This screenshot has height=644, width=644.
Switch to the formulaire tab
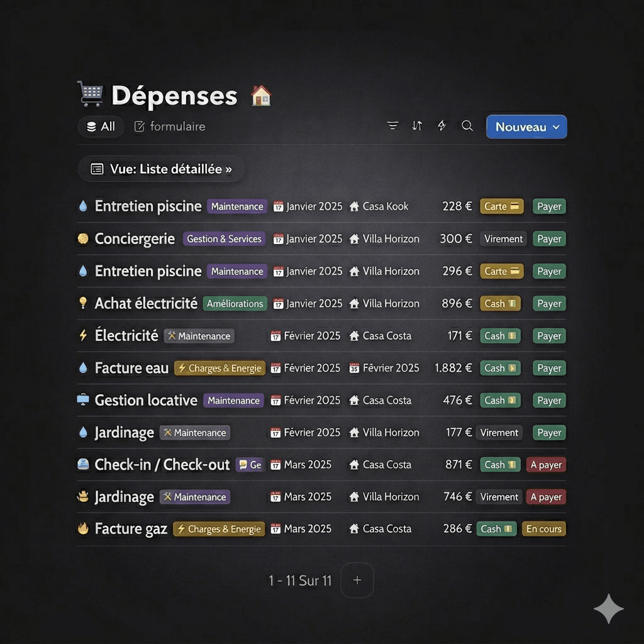170,126
